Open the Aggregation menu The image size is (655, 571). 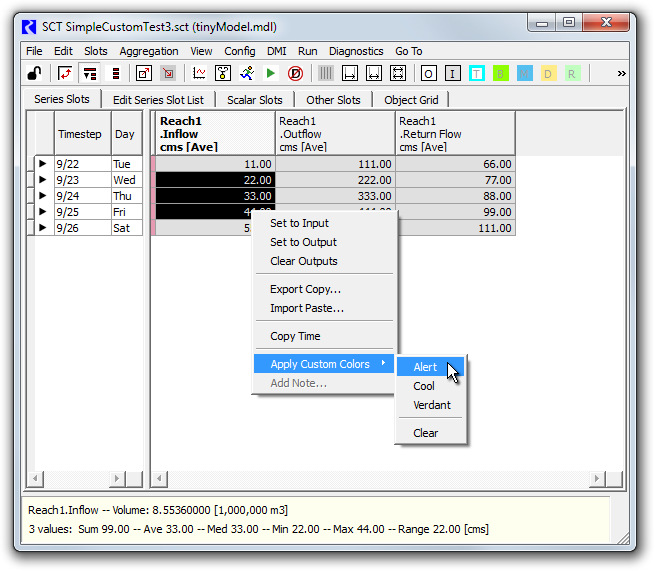tap(149, 51)
